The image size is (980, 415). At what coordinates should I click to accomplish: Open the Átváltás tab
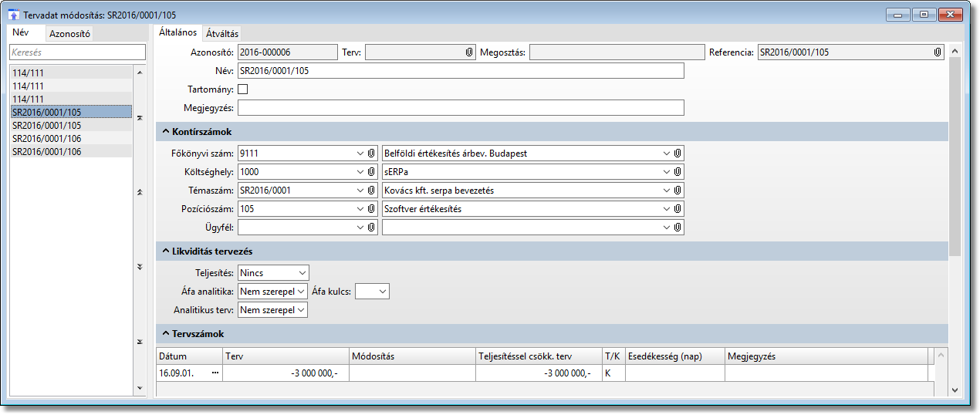coord(222,33)
